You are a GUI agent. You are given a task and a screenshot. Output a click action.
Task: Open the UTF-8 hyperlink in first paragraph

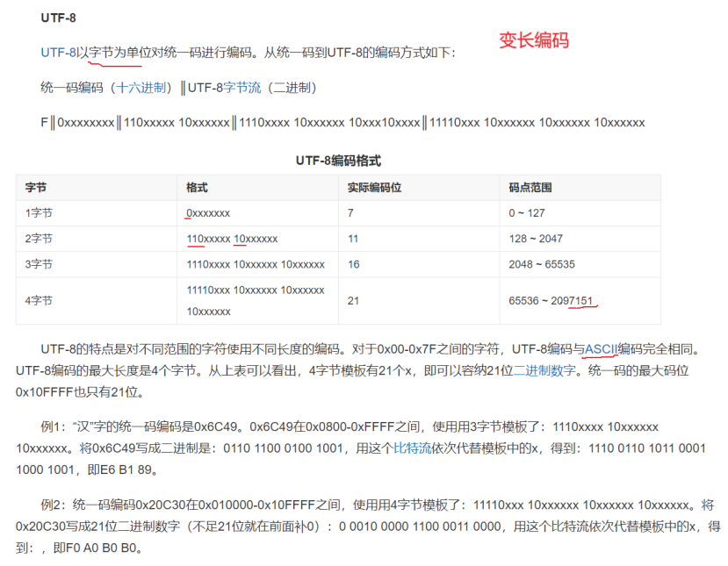(58, 53)
